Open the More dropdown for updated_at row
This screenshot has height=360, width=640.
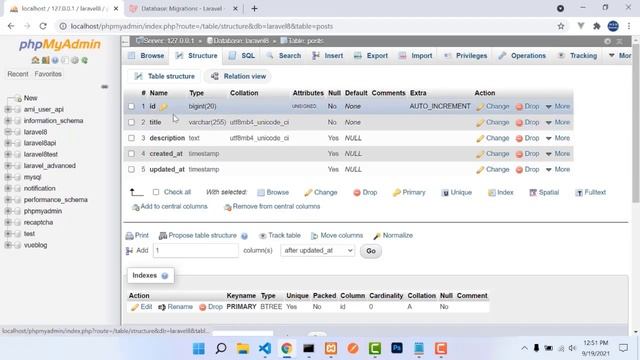click(558, 169)
